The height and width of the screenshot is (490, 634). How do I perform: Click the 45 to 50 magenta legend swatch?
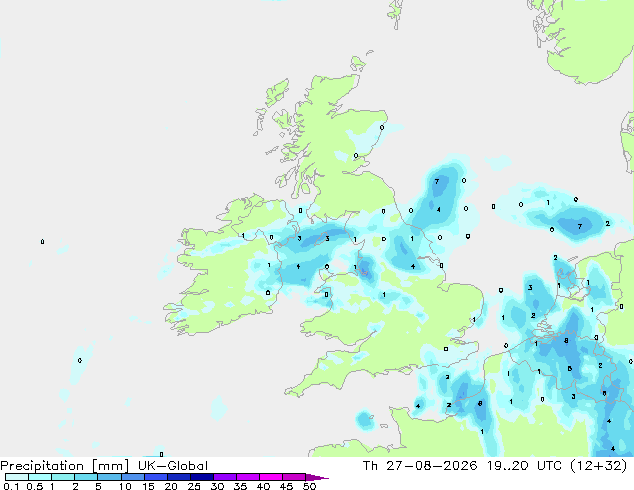(x=294, y=477)
